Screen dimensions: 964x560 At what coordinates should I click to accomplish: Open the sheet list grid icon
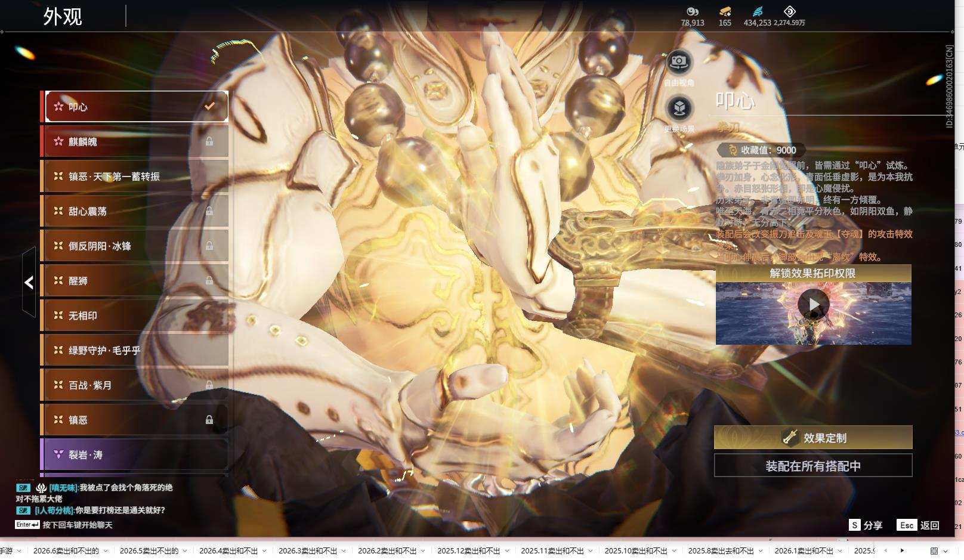point(934,550)
